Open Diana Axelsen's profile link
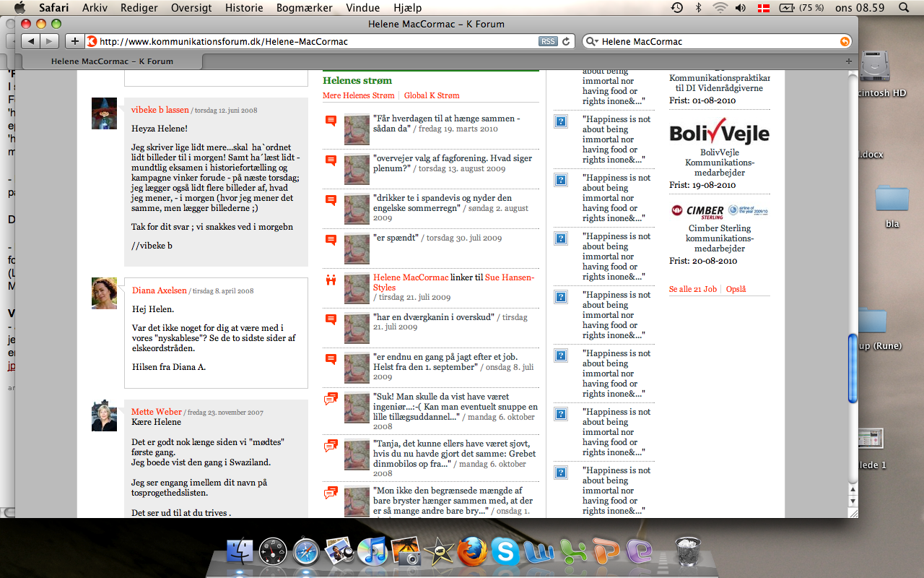 (160, 290)
